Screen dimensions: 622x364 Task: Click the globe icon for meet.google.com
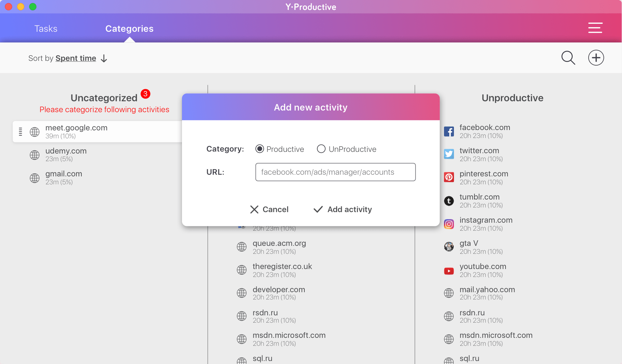tap(35, 132)
